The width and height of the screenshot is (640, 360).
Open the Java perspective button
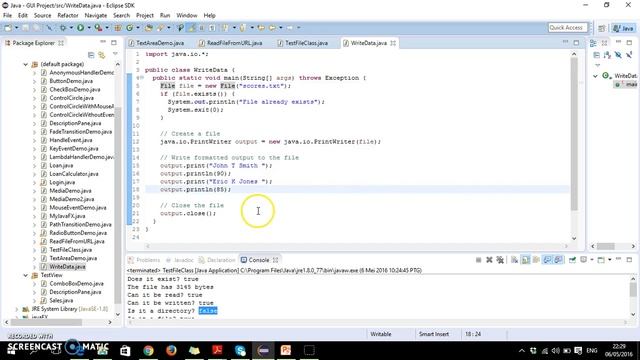coord(623,28)
